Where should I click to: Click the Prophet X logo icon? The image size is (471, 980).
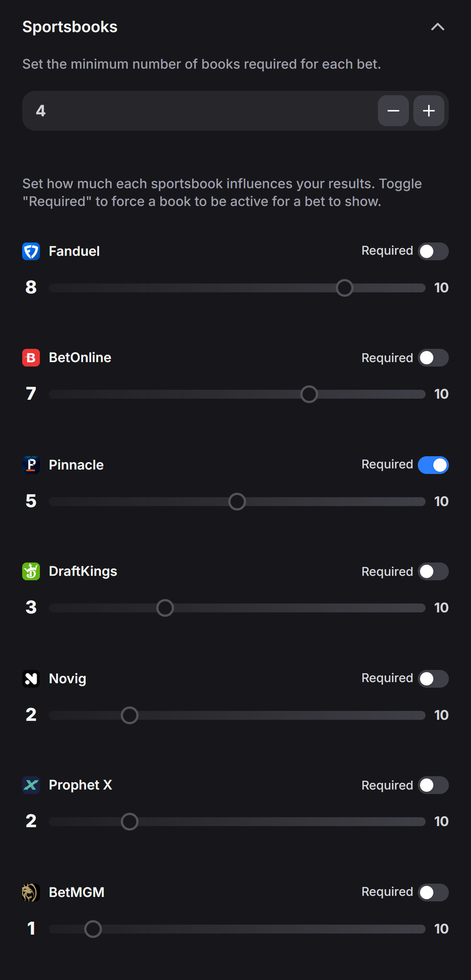click(31, 785)
